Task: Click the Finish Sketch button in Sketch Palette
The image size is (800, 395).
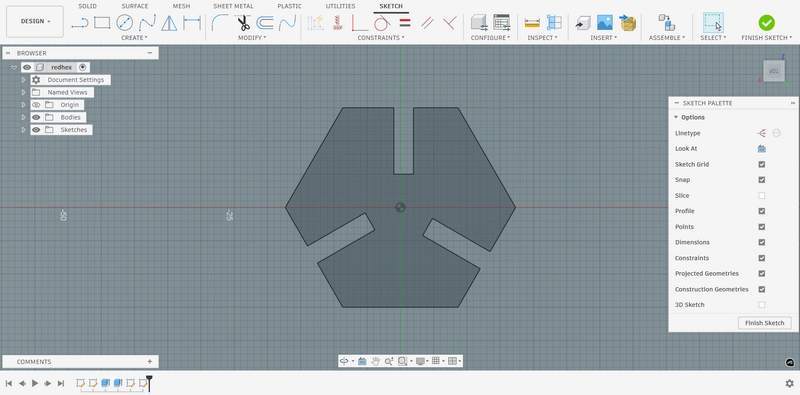Action: (x=764, y=323)
